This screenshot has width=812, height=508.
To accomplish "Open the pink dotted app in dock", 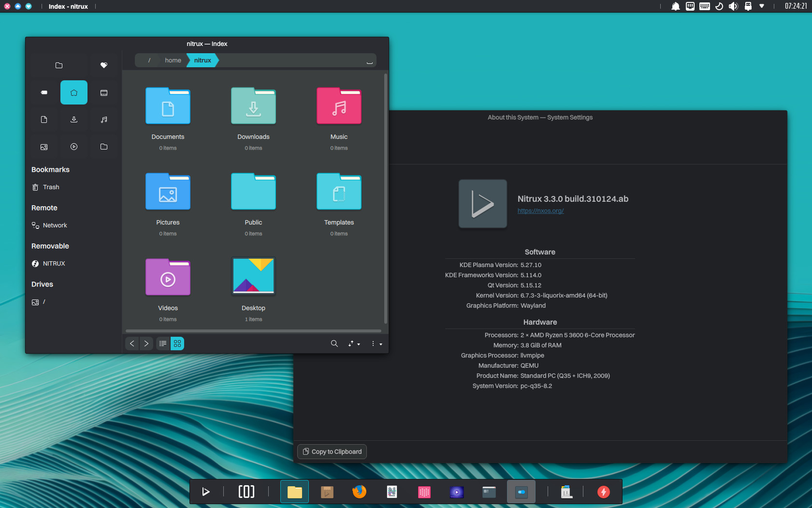I will 424,492.
